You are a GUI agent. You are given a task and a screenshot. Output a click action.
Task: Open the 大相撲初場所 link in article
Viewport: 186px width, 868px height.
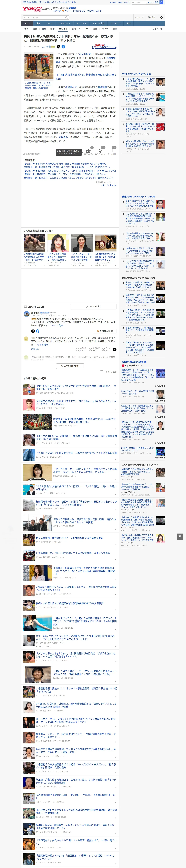[x=86, y=60]
